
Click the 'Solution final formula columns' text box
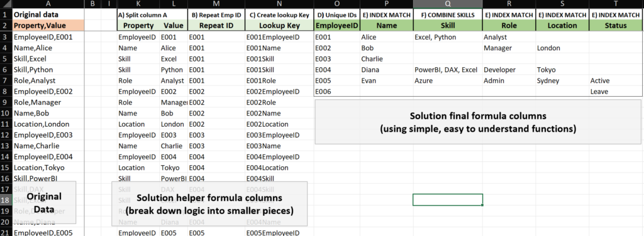click(478, 122)
